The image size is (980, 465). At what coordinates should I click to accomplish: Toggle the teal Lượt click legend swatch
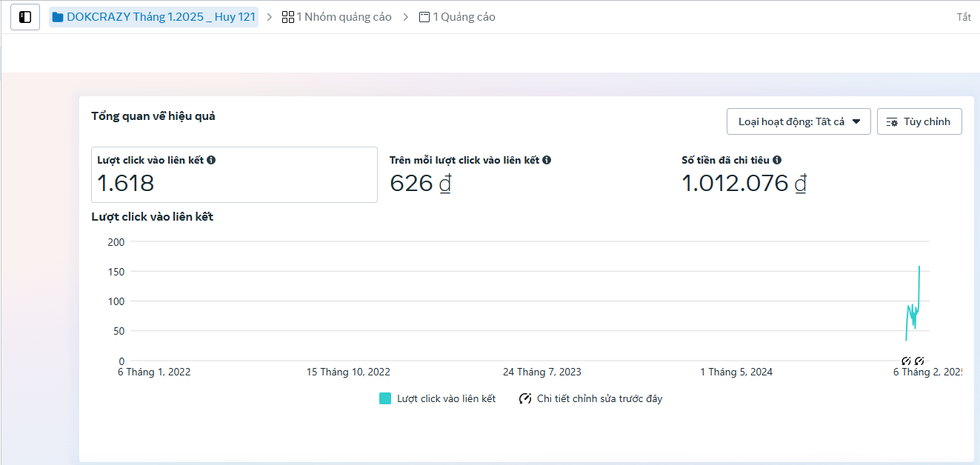(385, 398)
